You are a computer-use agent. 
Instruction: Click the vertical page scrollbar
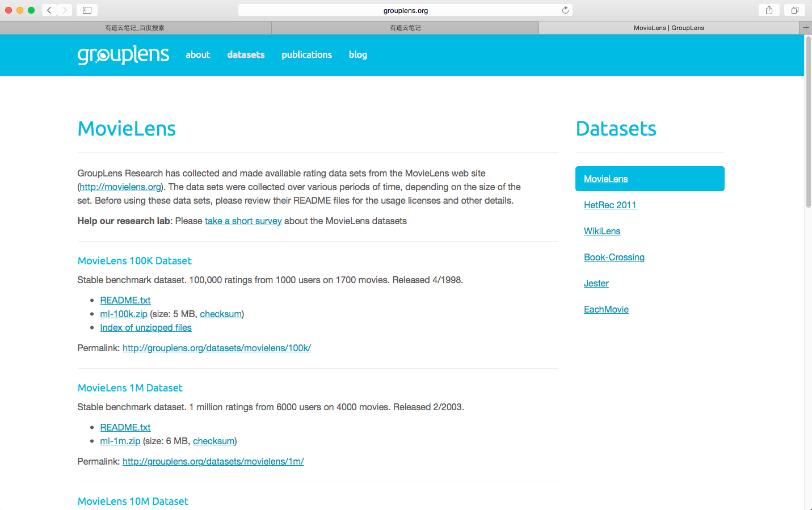tap(808, 122)
